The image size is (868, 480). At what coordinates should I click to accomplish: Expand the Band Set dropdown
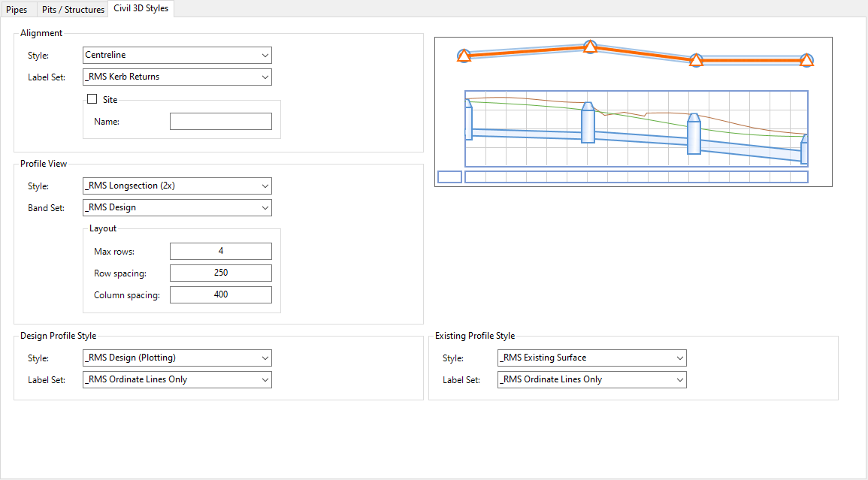(x=177, y=207)
